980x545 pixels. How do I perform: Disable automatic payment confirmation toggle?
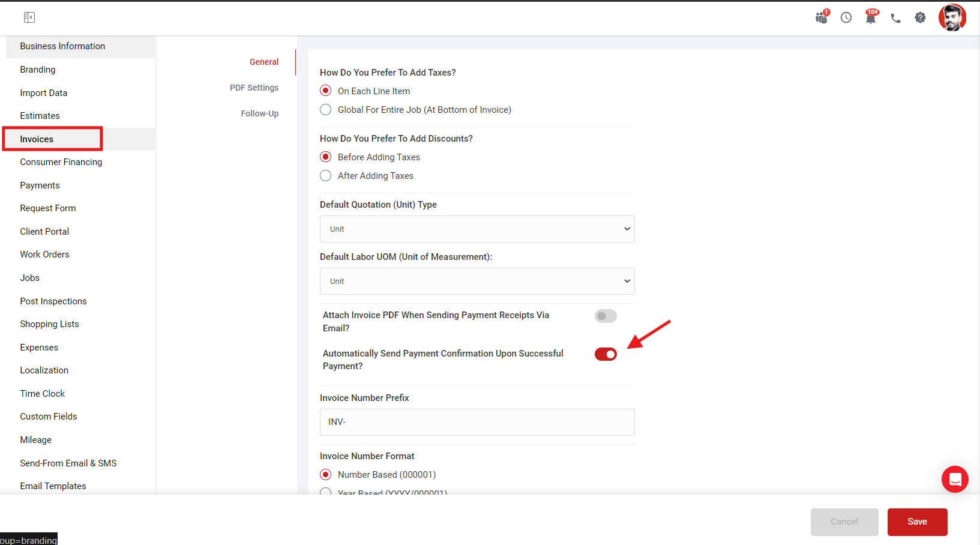click(606, 354)
